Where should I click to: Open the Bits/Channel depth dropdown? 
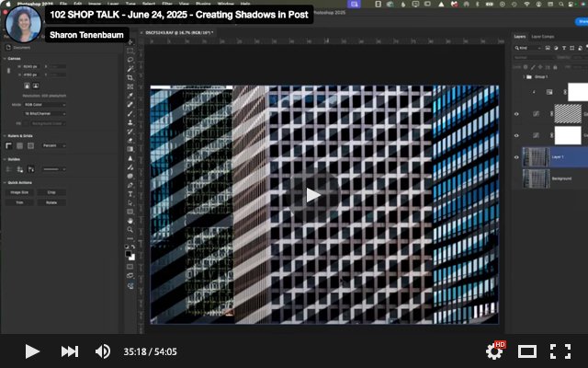click(x=45, y=113)
